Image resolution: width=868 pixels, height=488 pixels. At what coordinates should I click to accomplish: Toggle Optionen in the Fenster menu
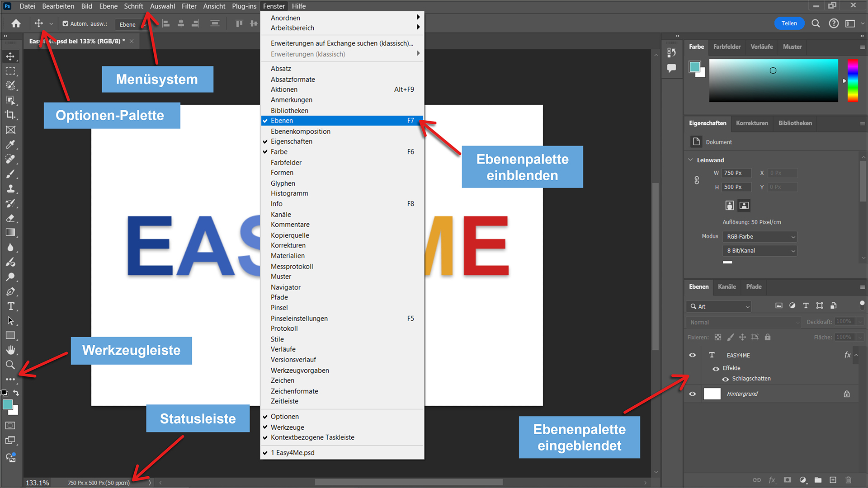tap(342, 417)
